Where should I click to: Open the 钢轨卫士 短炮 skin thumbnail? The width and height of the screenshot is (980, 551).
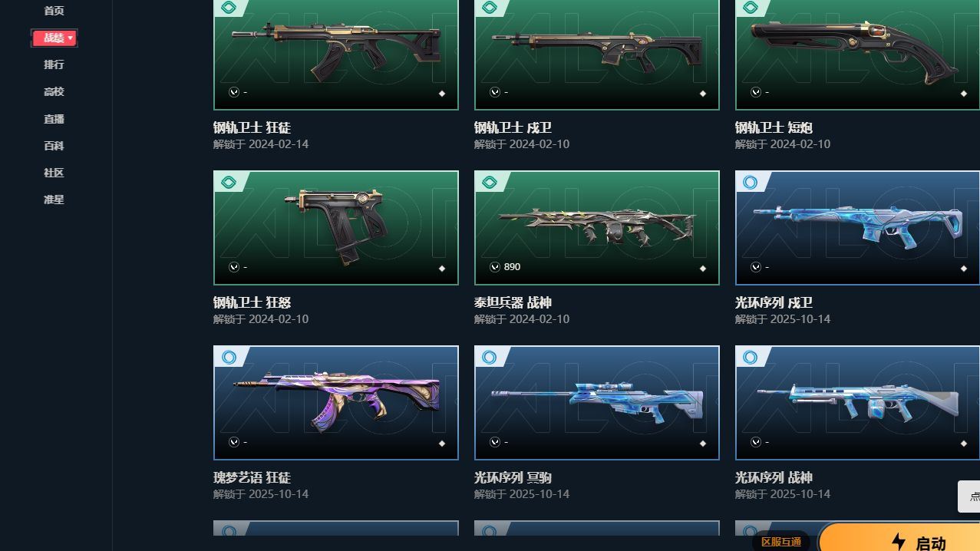click(x=857, y=54)
